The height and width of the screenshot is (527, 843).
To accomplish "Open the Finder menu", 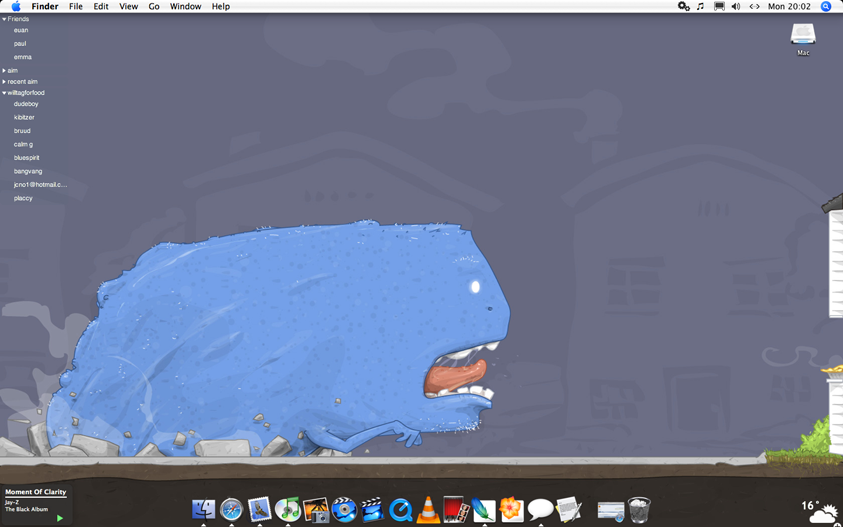I will 45,6.
